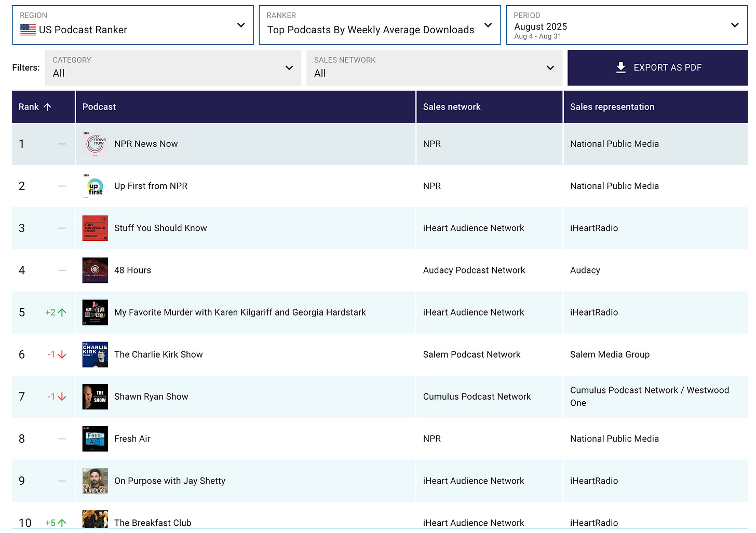Click the Shawn Ryan Show artwork
The image size is (756, 533).
click(95, 397)
